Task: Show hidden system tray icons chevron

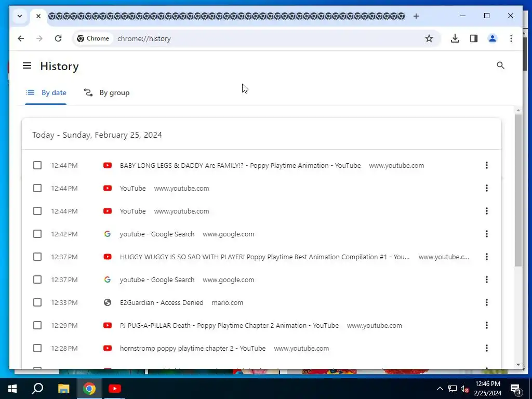Action: tap(440, 389)
